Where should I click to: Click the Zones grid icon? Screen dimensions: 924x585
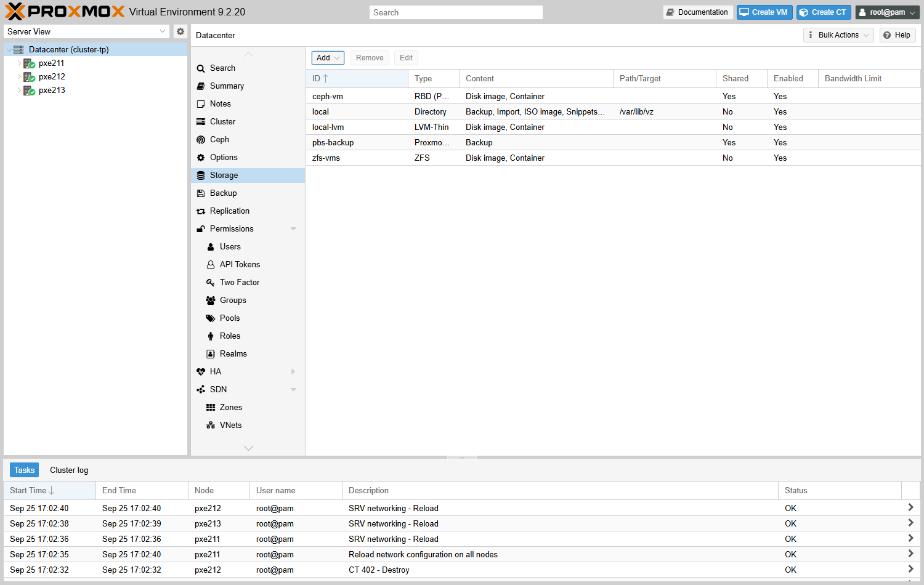(x=211, y=408)
